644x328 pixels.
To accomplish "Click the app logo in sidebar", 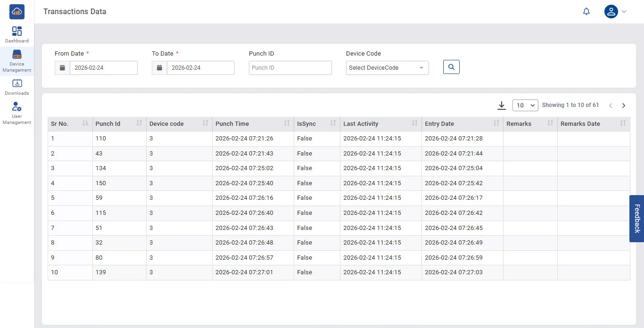I will pyautogui.click(x=17, y=12).
